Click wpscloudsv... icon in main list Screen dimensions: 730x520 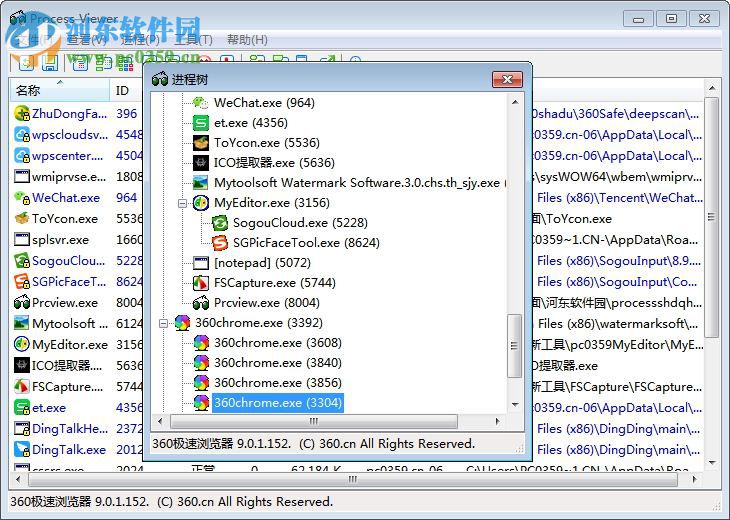click(x=22, y=135)
